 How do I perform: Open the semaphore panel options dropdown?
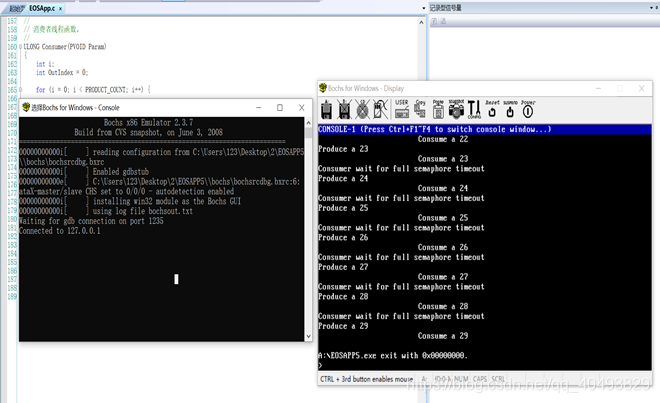tap(651, 8)
